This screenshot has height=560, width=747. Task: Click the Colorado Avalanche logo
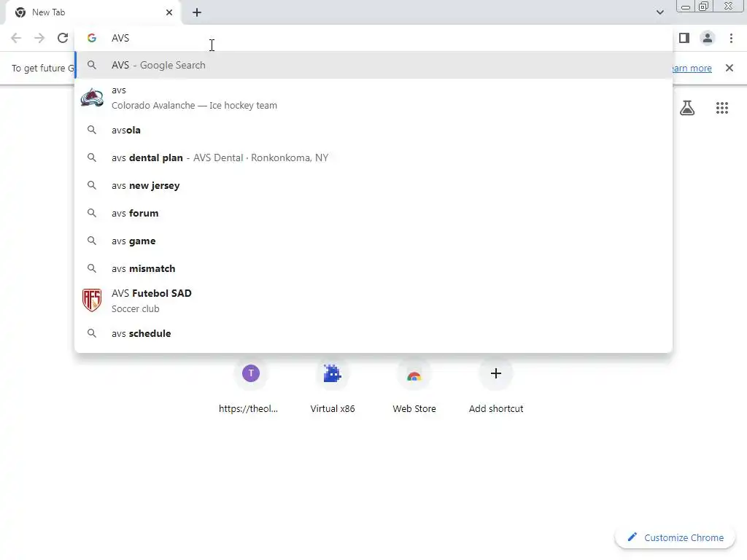(92, 98)
